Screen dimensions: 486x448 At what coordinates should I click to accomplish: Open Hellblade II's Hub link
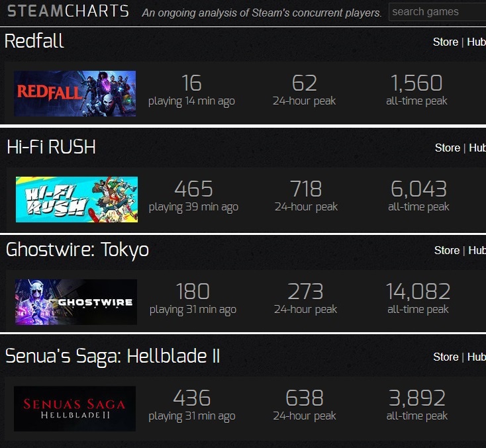(476, 357)
